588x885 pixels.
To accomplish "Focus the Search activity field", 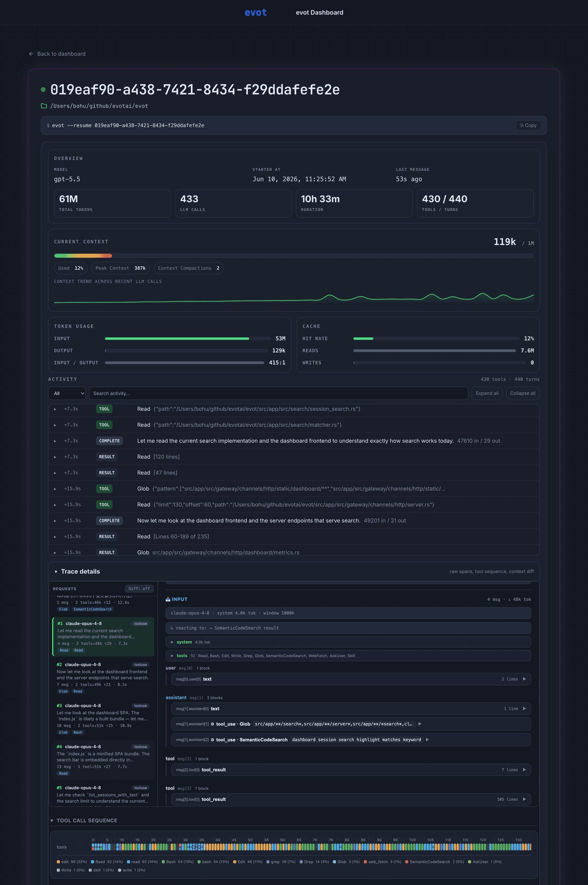I will point(279,393).
